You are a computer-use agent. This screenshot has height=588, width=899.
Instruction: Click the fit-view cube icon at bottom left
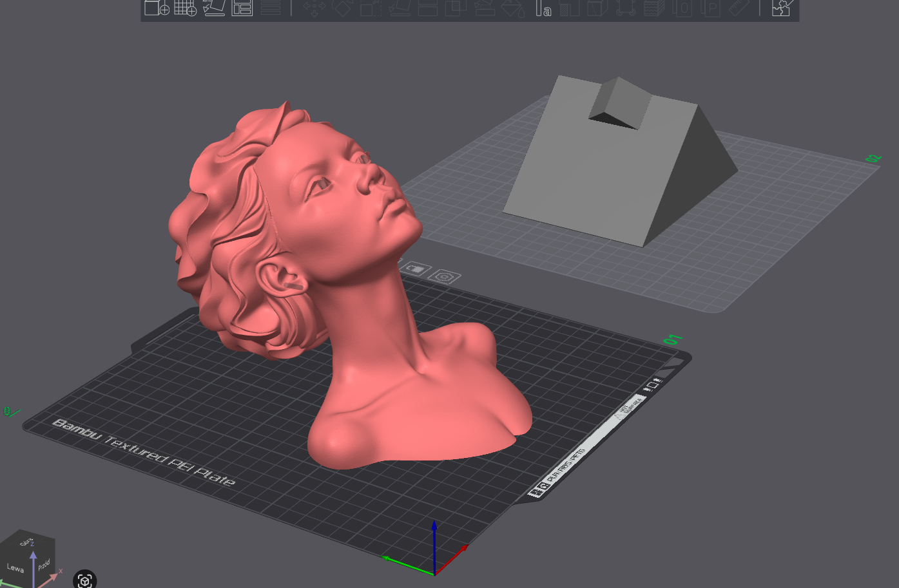[85, 580]
